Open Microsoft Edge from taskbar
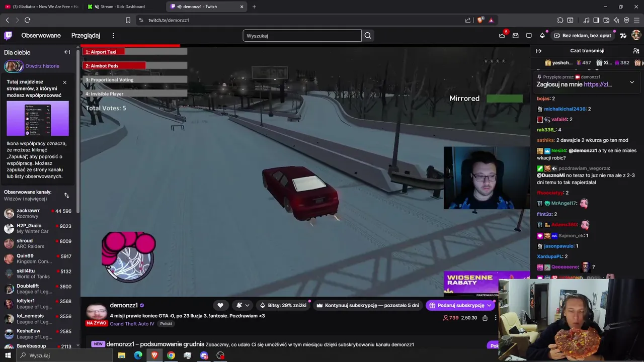 [138, 355]
